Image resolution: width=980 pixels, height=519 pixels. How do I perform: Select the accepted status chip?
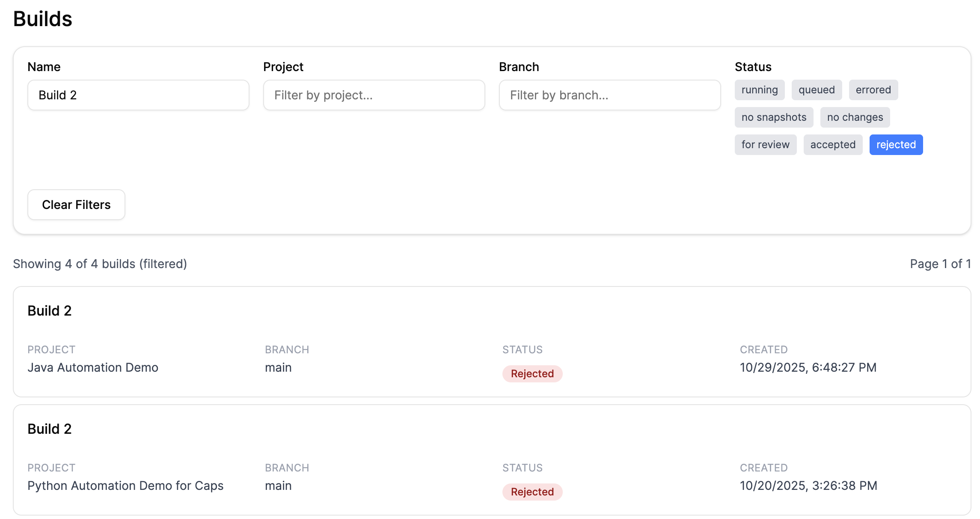tap(832, 145)
